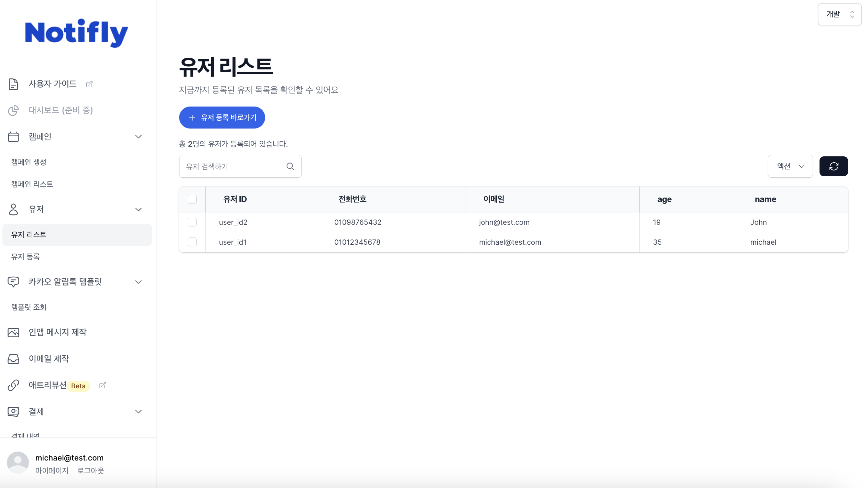Viewport: 868px width, 488px height.
Task: Click the dashboard pie chart icon
Action: pos(13,110)
